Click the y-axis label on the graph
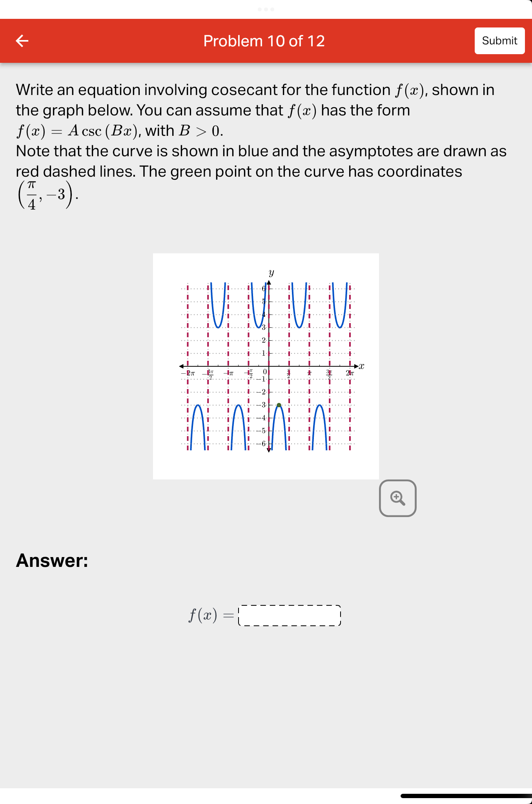Viewport: 532px width, 804px height. pyautogui.click(x=271, y=272)
